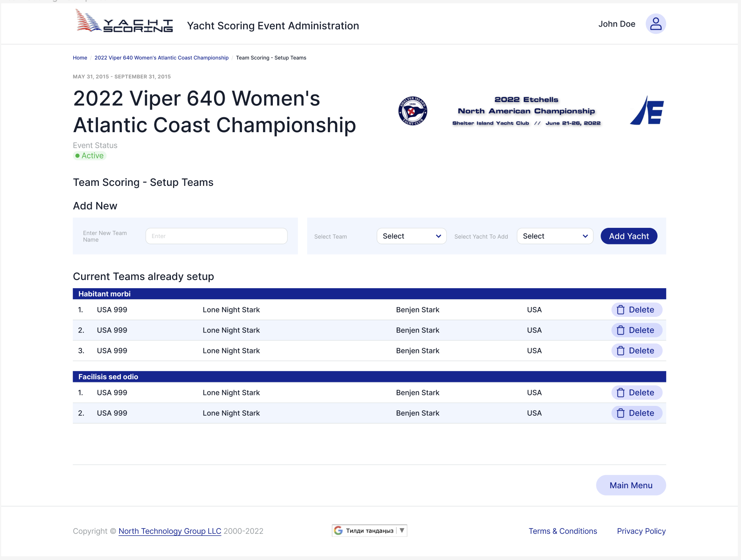Click the trash icon in Facilisis sed odio row 2
Screen dimensions: 741x560
point(621,413)
